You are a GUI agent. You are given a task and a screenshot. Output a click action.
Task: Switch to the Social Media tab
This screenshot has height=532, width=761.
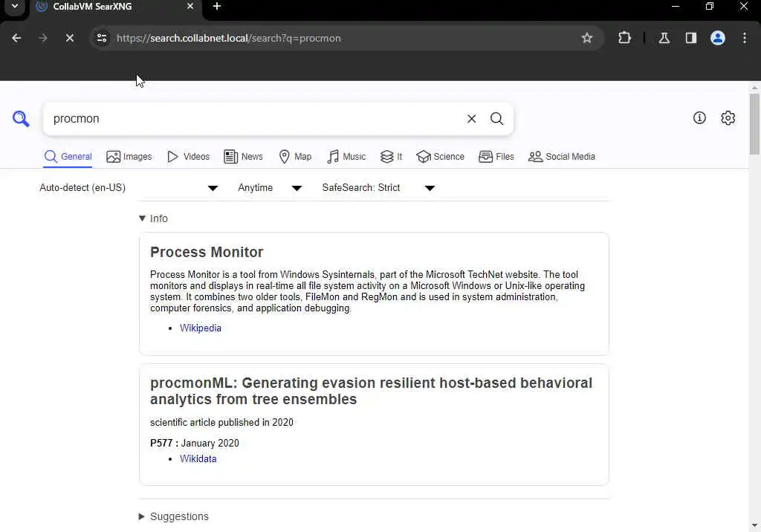click(562, 157)
